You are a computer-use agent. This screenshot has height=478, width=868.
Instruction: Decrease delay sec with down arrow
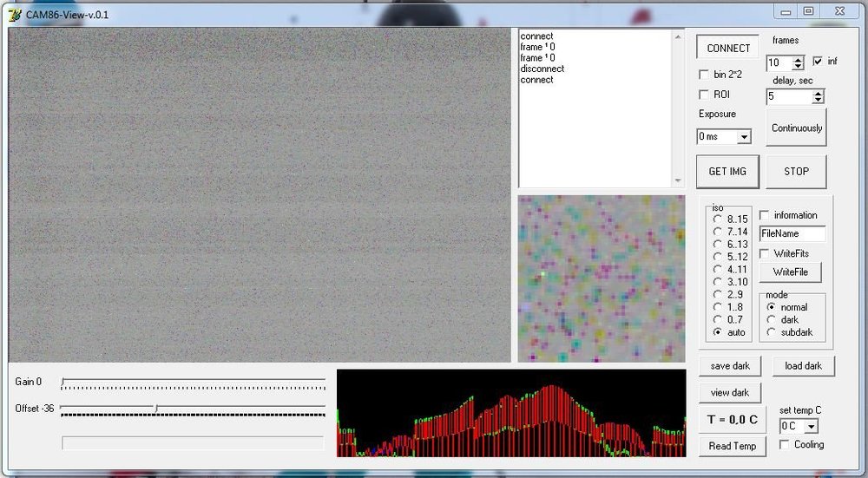(819, 100)
